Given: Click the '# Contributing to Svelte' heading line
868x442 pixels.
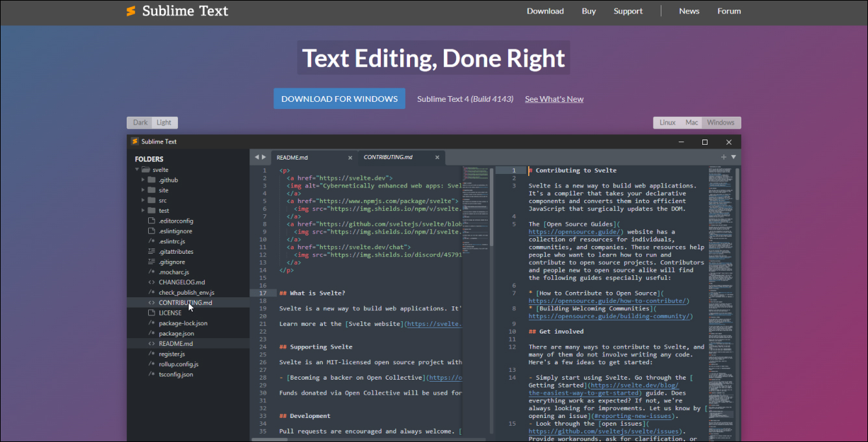Looking at the screenshot, I should point(572,171).
